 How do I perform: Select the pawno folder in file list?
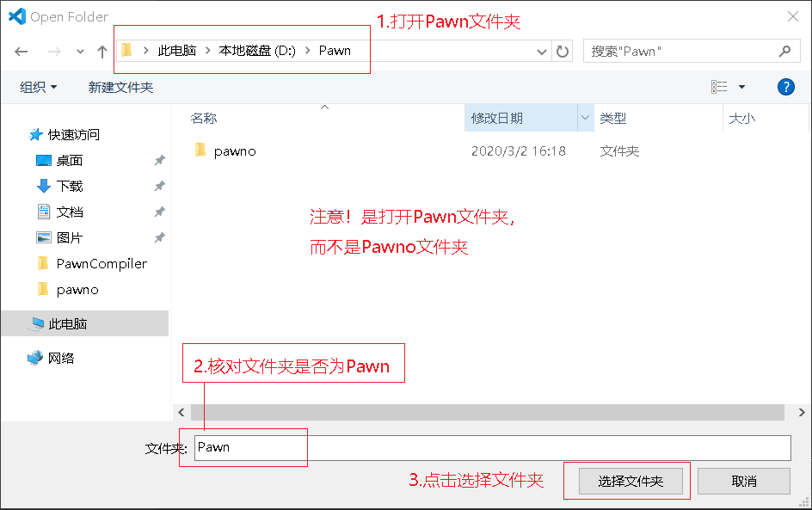pyautogui.click(x=235, y=151)
